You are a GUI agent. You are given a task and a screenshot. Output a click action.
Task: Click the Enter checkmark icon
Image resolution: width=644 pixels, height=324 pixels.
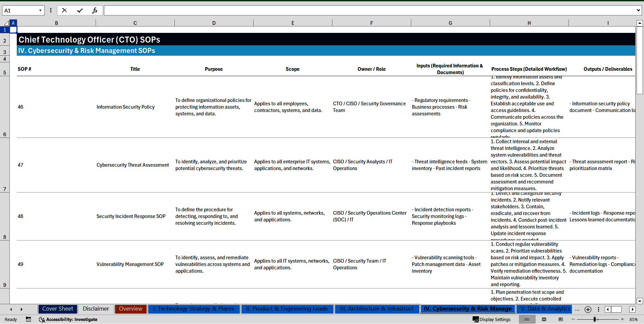click(80, 10)
